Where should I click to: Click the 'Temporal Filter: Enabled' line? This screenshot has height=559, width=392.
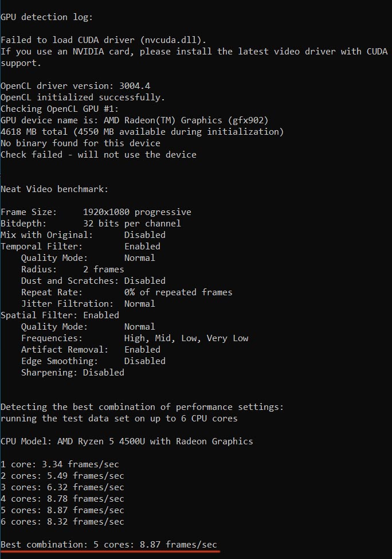[x=81, y=247]
